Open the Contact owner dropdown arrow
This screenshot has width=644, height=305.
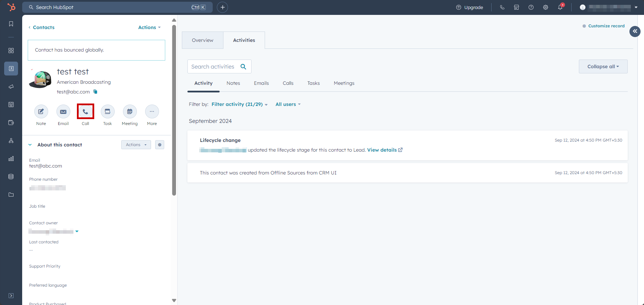77,231
